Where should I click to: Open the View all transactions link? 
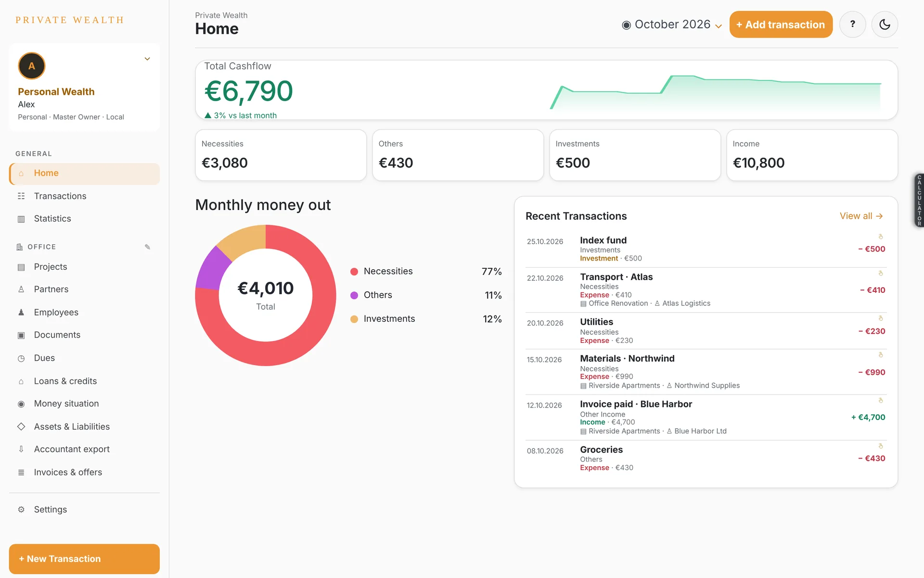click(x=861, y=216)
